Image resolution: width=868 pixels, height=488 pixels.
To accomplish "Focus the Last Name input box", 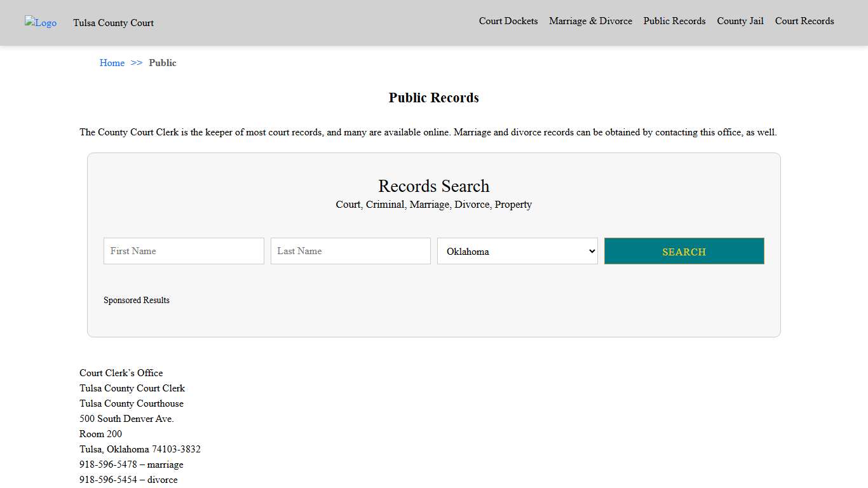I will pyautogui.click(x=350, y=251).
